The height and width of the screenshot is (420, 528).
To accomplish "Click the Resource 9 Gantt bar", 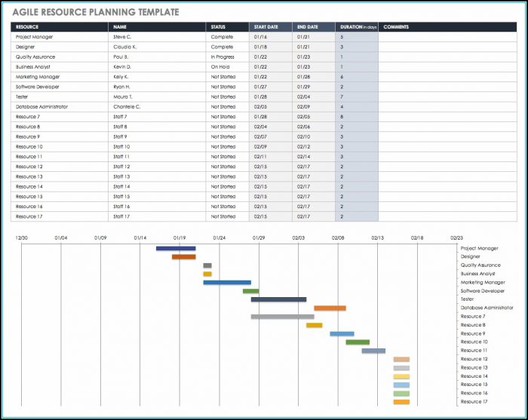I will pos(342,334).
